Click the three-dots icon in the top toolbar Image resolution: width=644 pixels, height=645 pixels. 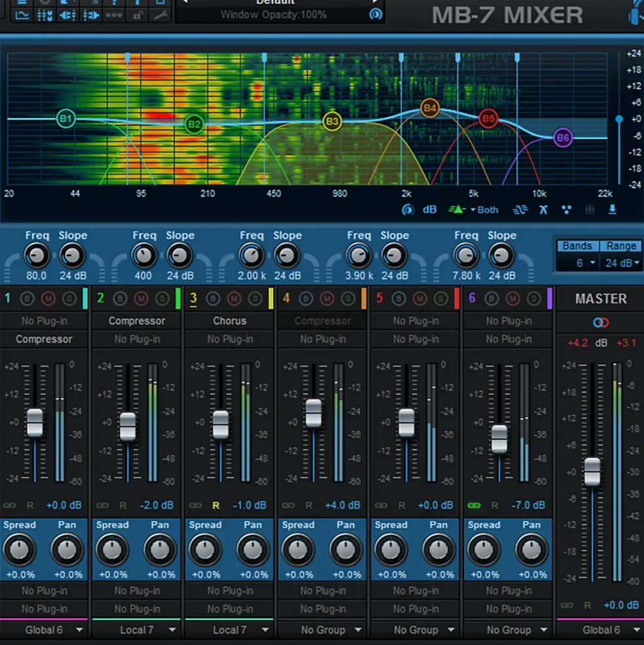pyautogui.click(x=114, y=15)
